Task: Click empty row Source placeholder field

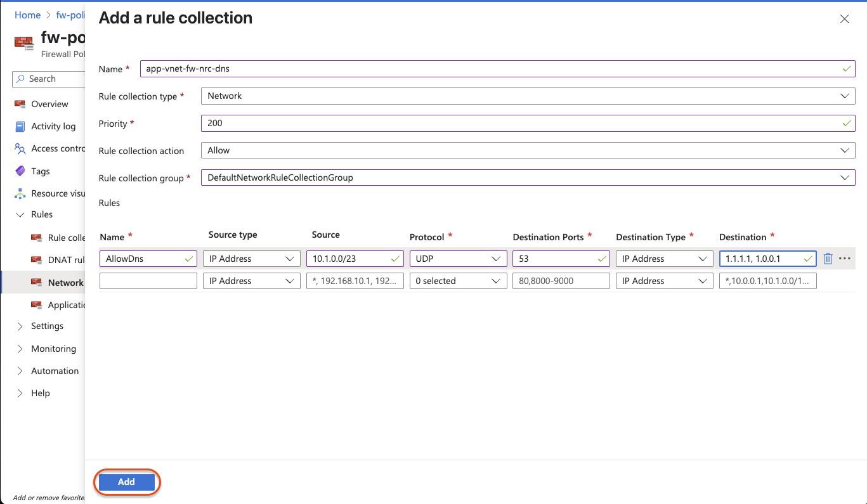Action: pyautogui.click(x=355, y=281)
